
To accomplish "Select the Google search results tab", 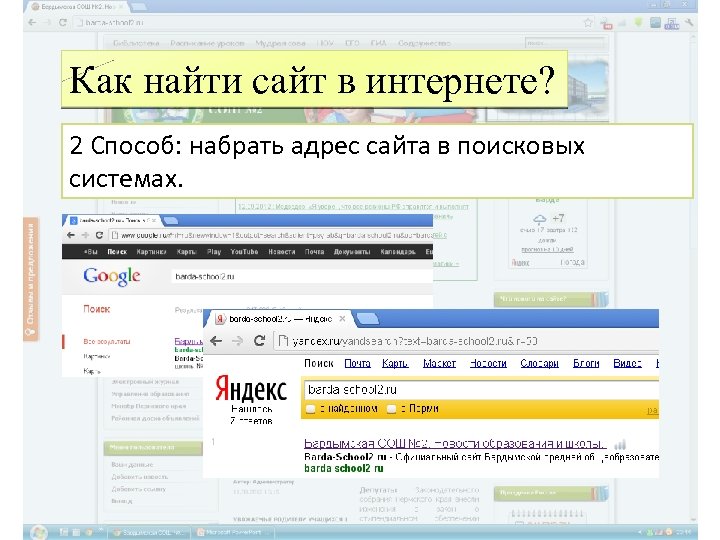I will [112, 220].
